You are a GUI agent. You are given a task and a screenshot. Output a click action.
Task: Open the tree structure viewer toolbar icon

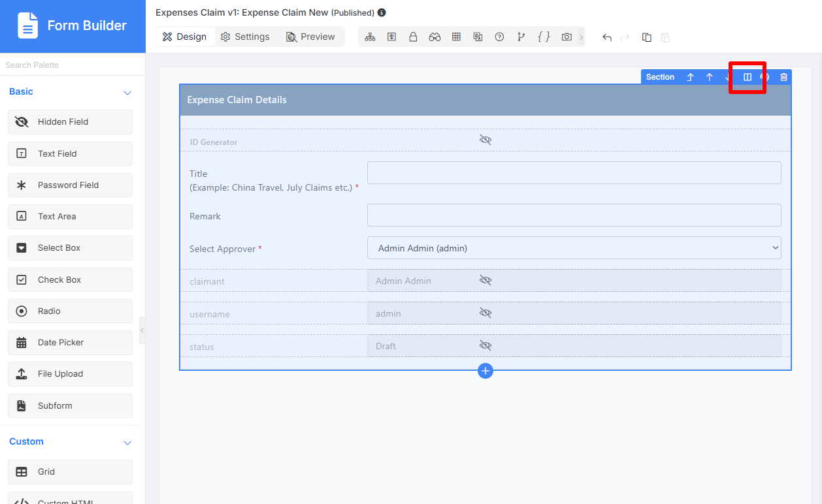coord(370,37)
